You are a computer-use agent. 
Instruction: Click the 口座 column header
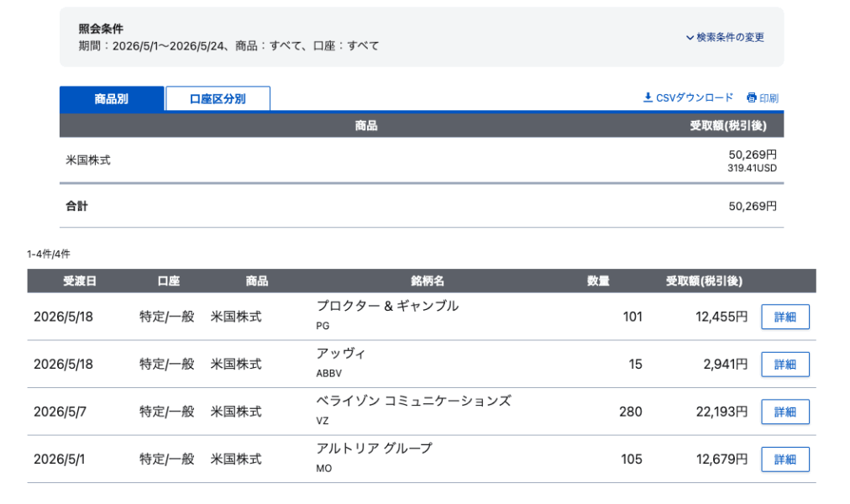[169, 281]
